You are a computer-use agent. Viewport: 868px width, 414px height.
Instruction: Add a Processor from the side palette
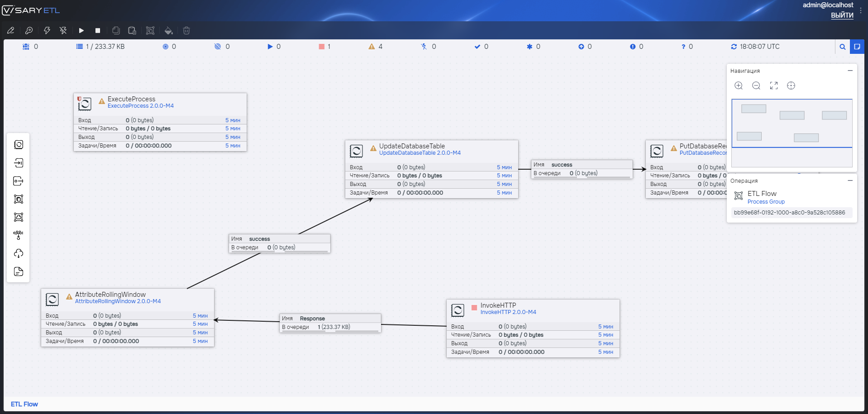pyautogui.click(x=19, y=144)
